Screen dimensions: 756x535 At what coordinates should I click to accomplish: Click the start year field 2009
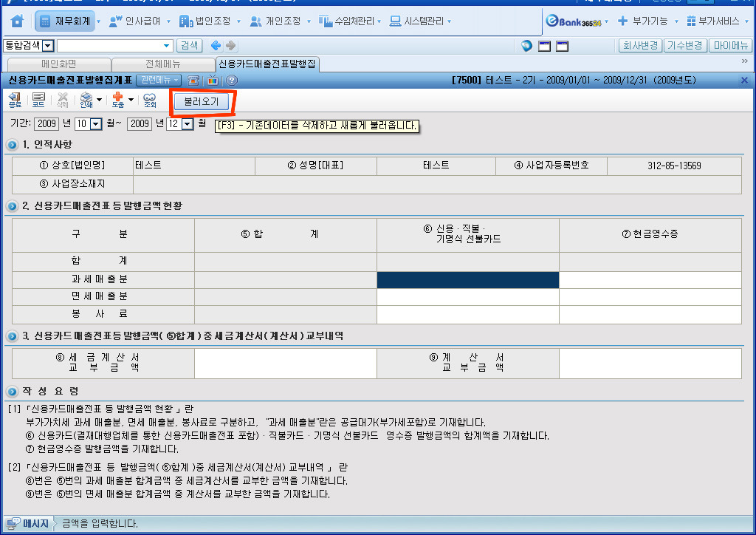(47, 124)
